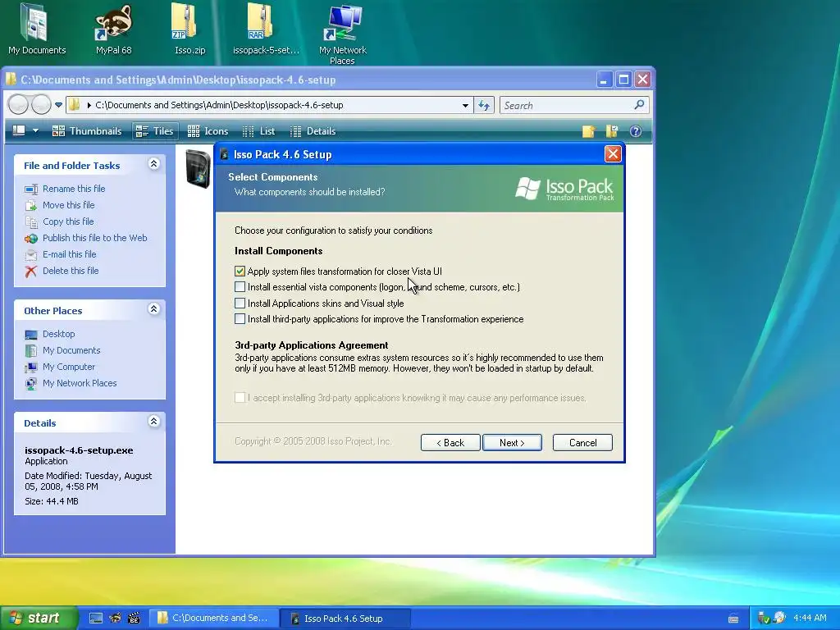Click the folder options toolbar icon
The width and height of the screenshot is (840, 630).
click(612, 131)
